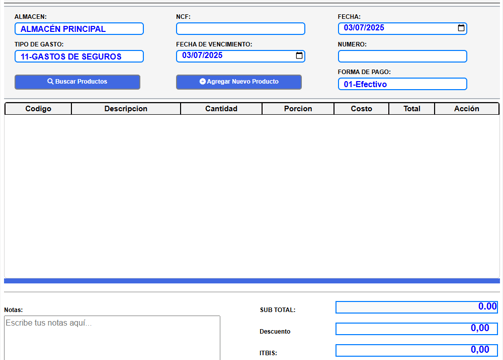Click the NCF input field

click(x=240, y=29)
